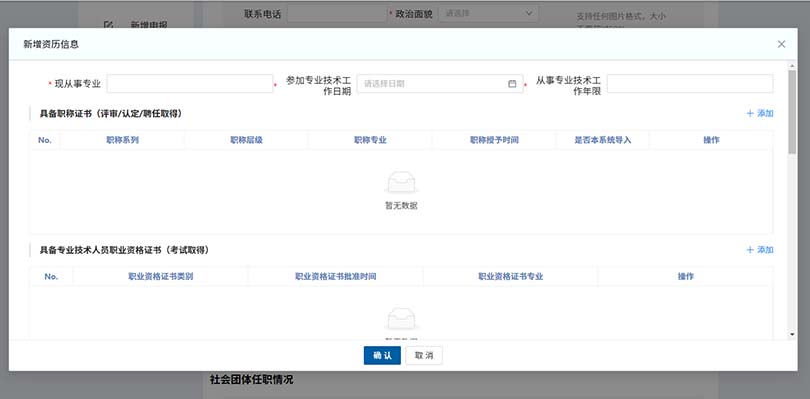Click the 具备专业技术人员职业资格证书 section title

pyautogui.click(x=124, y=250)
